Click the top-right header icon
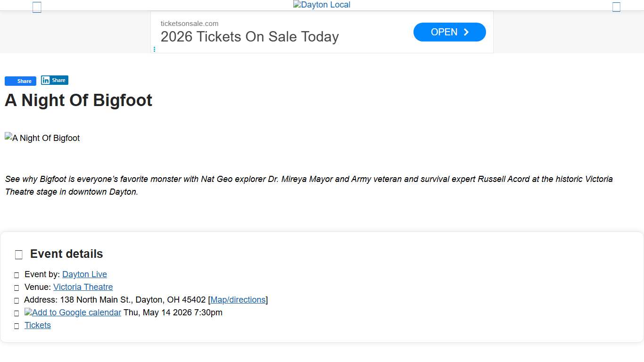Screen dimensions: 644x362 tap(616, 7)
